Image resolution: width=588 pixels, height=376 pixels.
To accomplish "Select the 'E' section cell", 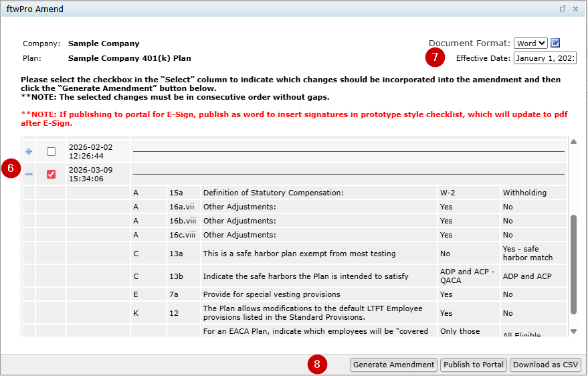I will click(x=149, y=294).
